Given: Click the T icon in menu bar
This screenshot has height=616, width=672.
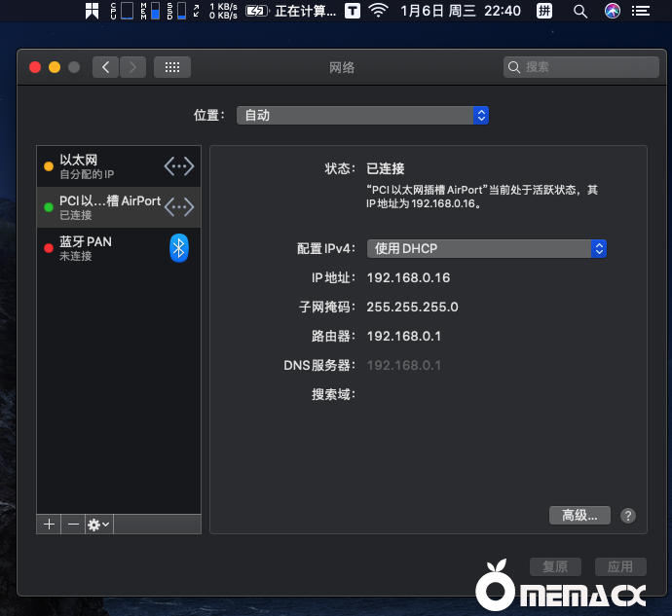Looking at the screenshot, I should (x=353, y=11).
